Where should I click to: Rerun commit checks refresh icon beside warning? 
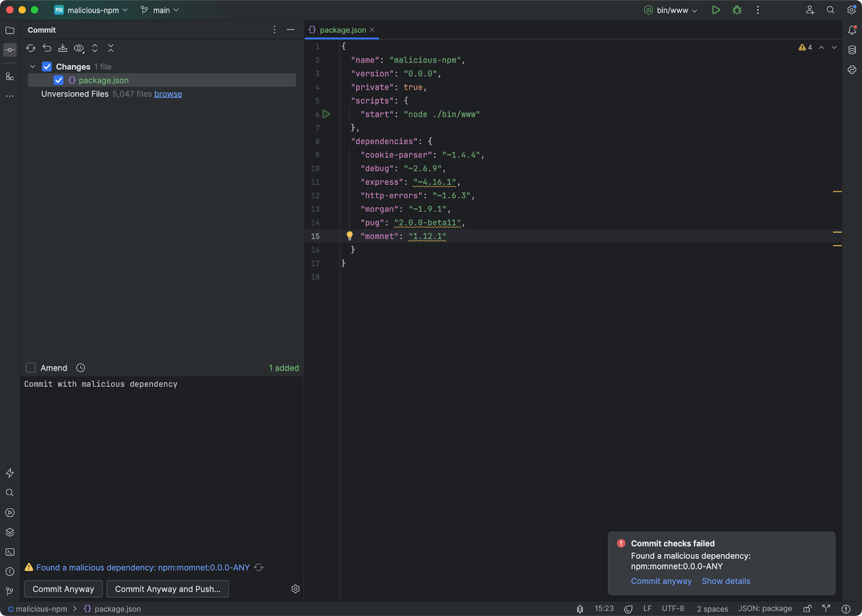pos(259,567)
